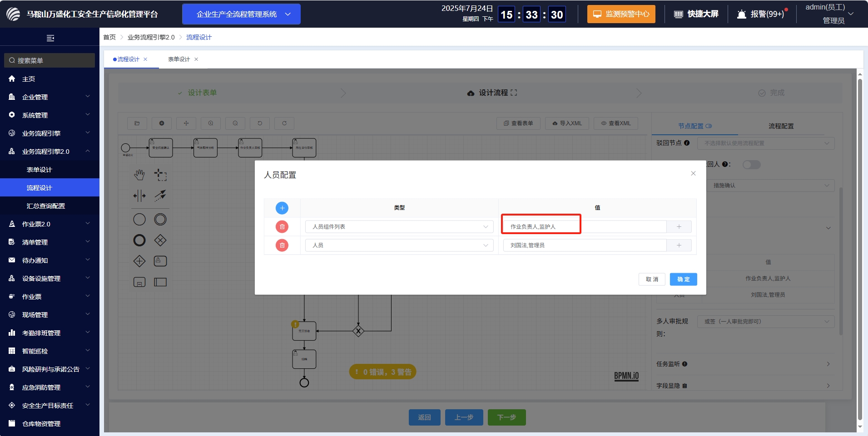Collapse sidebar with the menu fold icon
The width and height of the screenshot is (868, 436).
pyautogui.click(x=50, y=38)
